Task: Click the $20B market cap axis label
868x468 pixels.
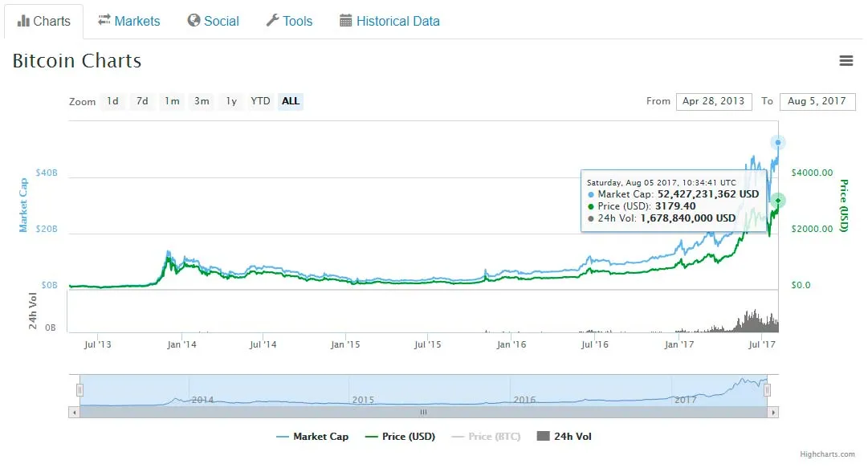Action: coord(47,229)
